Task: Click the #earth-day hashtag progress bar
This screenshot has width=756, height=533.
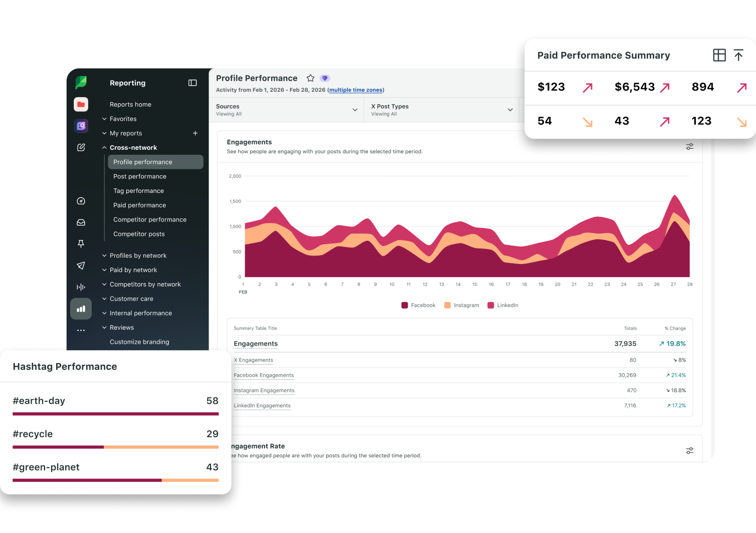Action: click(115, 414)
